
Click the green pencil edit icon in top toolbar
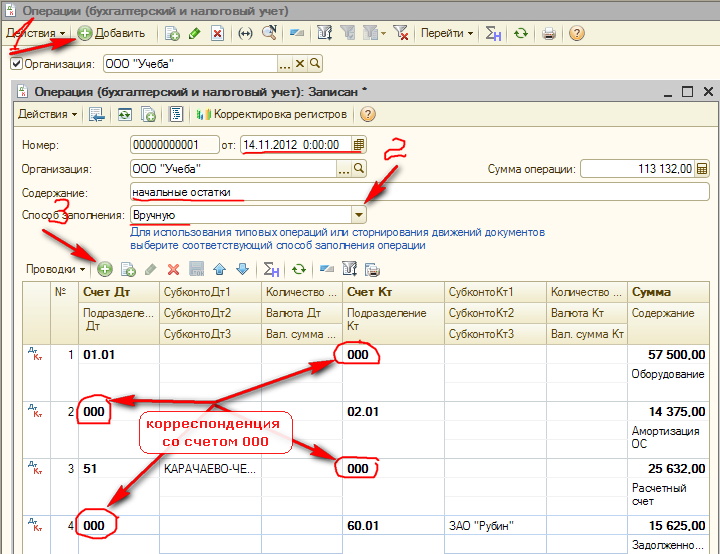point(195,34)
